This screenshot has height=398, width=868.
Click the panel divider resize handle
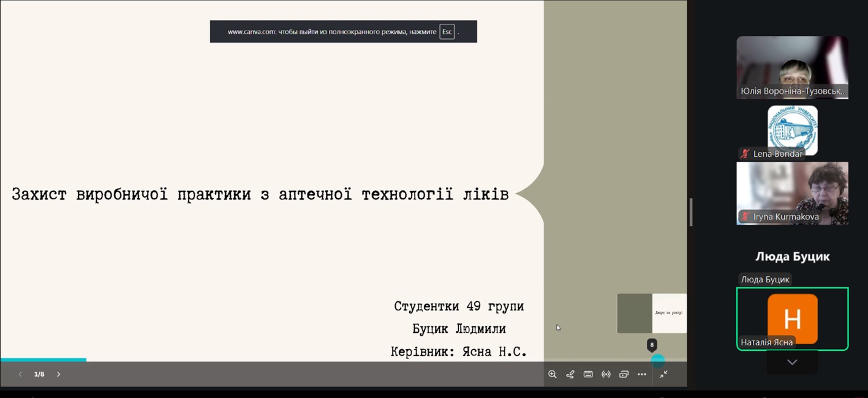coord(691,212)
